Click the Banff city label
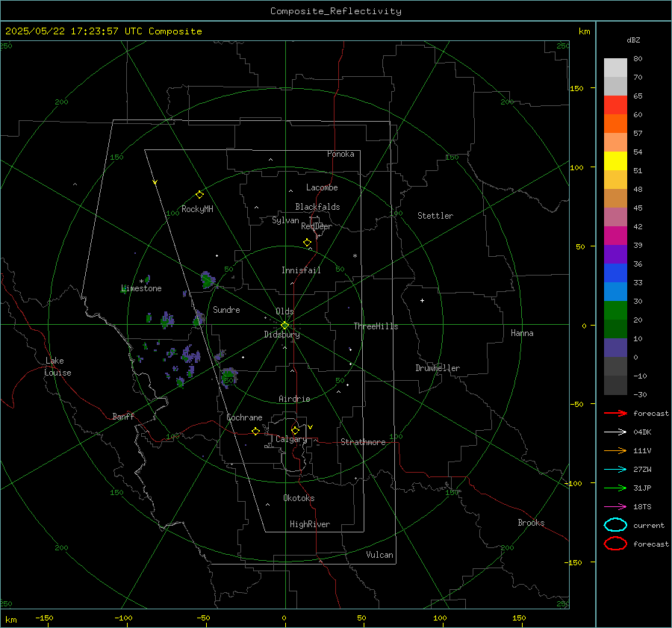 (x=123, y=416)
